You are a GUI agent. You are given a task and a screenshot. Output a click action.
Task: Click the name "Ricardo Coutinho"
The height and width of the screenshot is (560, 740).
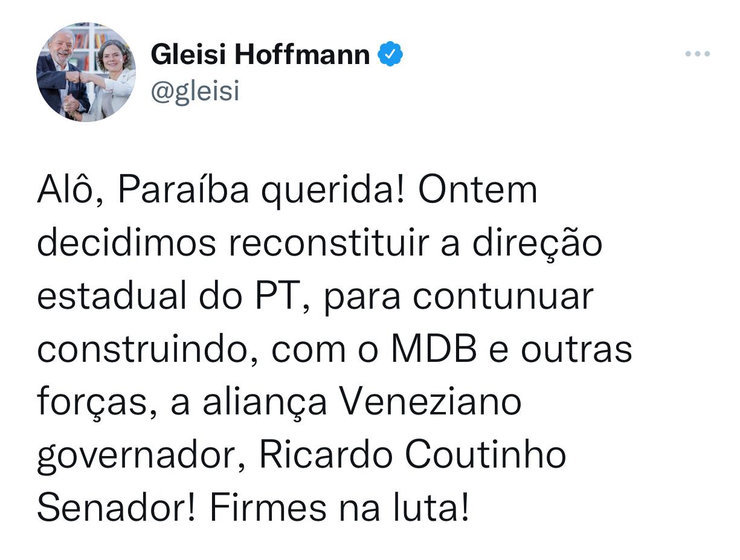coord(413,455)
